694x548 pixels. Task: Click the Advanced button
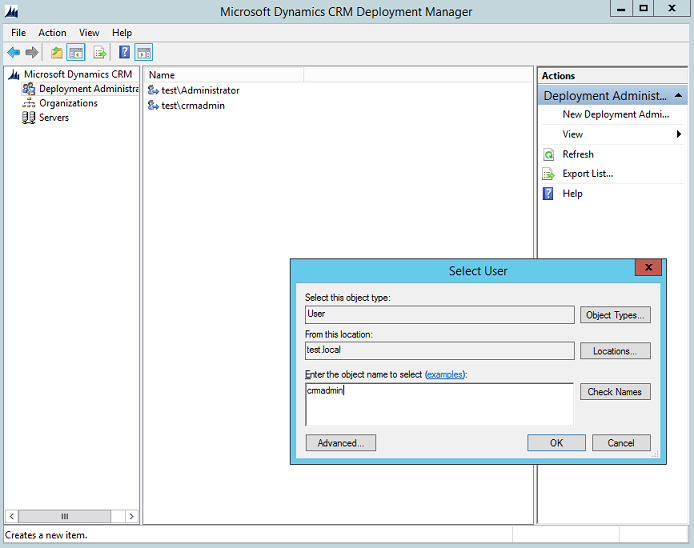[x=341, y=443]
